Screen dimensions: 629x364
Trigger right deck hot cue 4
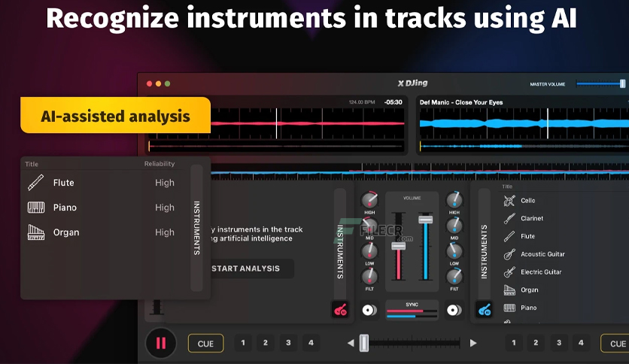pyautogui.click(x=581, y=343)
